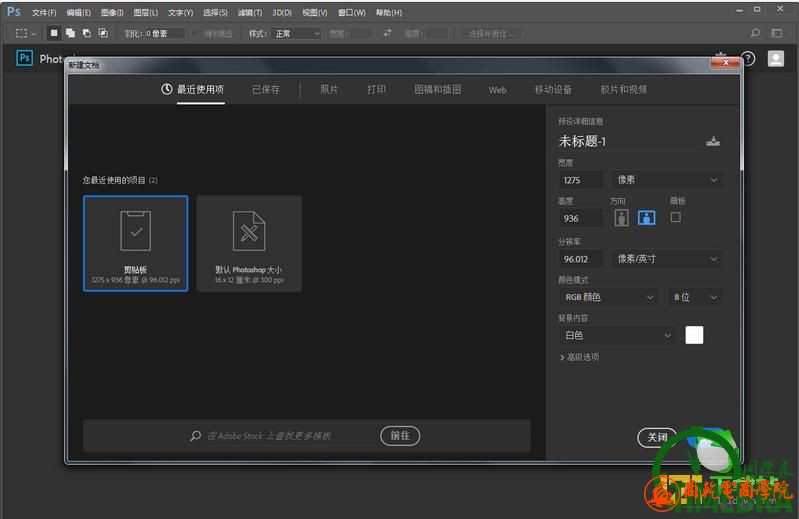Screen dimensions: 799x519
Task: Open the 图层(L) menu
Action: pyautogui.click(x=146, y=12)
